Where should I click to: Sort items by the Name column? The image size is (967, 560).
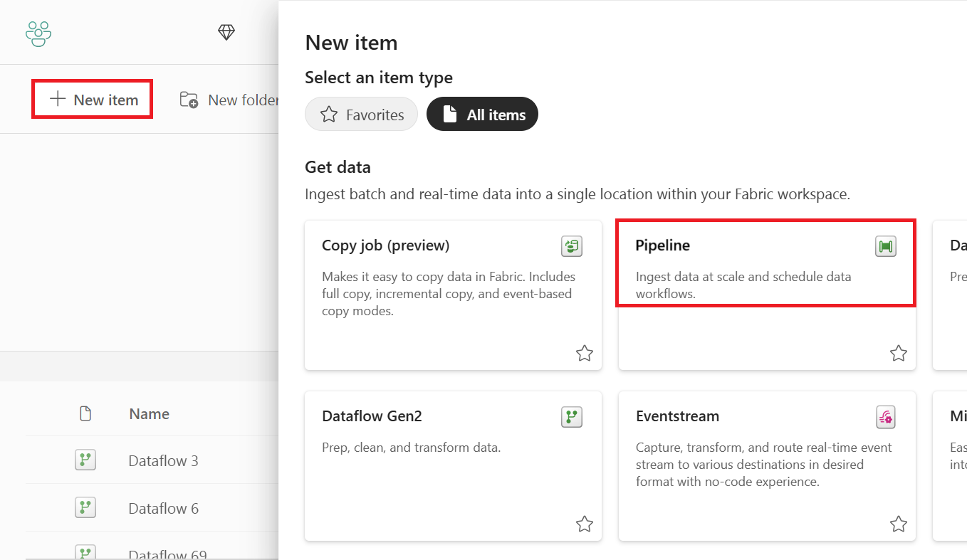[x=148, y=413]
